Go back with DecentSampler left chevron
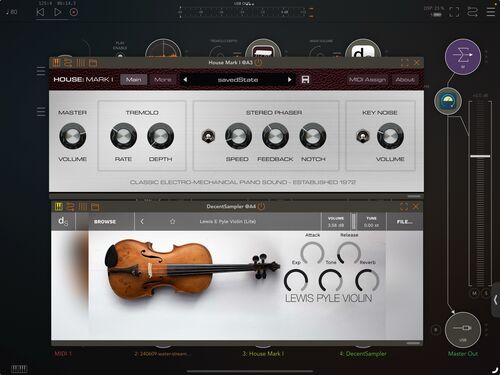This screenshot has width=500, height=375. [x=142, y=221]
